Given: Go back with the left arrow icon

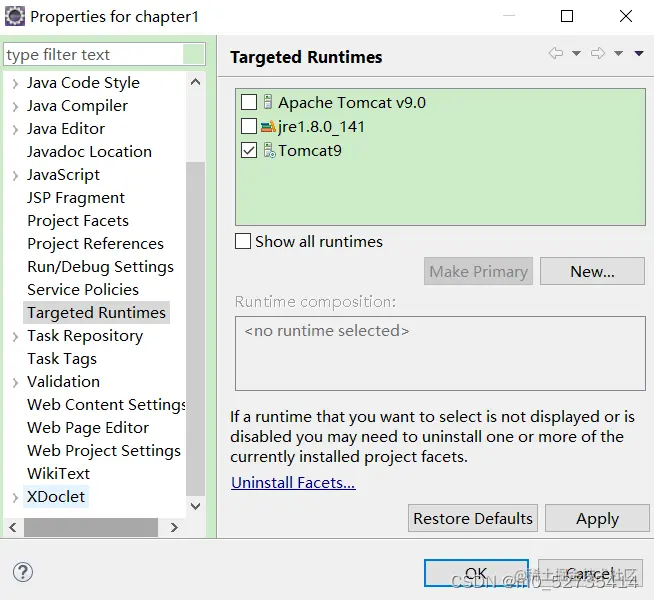Looking at the screenshot, I should 556,53.
